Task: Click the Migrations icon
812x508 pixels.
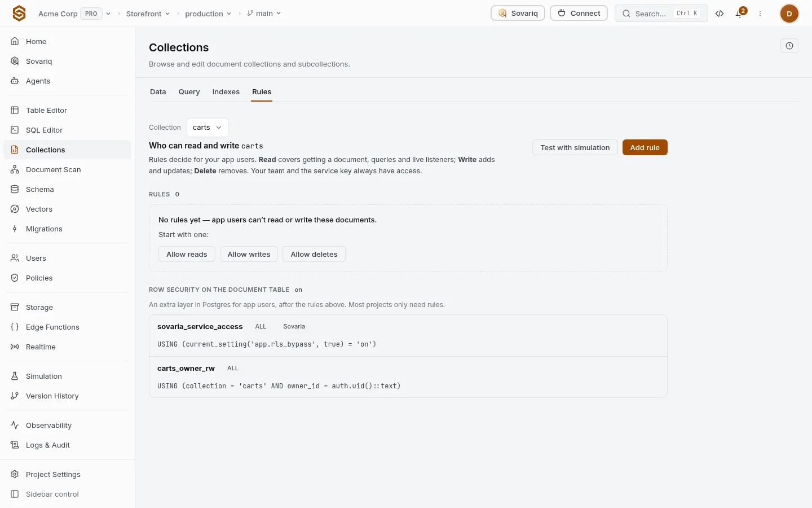Action: tap(15, 229)
